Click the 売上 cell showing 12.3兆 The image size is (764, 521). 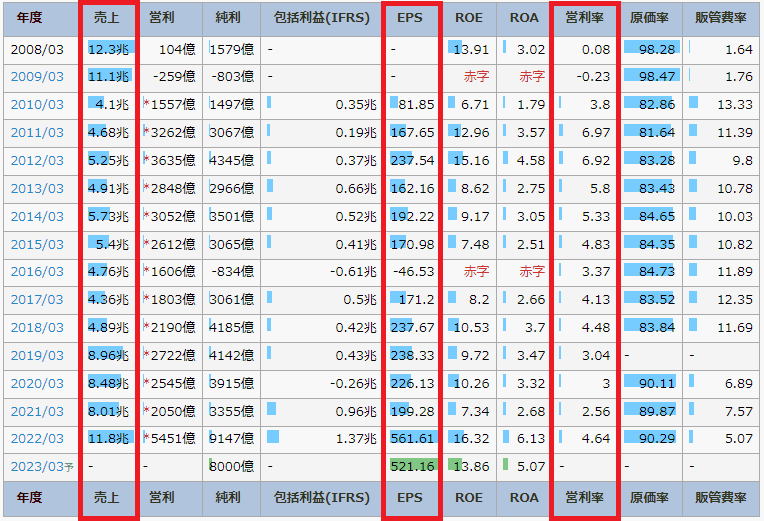point(108,49)
